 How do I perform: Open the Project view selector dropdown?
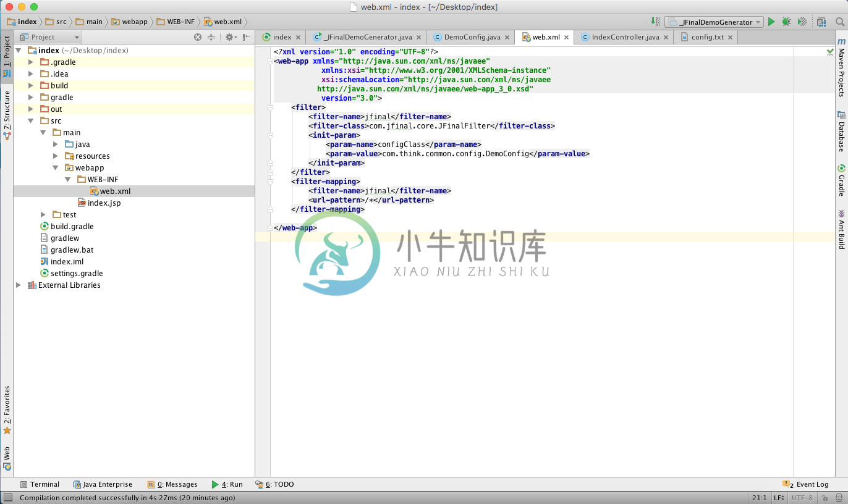51,37
